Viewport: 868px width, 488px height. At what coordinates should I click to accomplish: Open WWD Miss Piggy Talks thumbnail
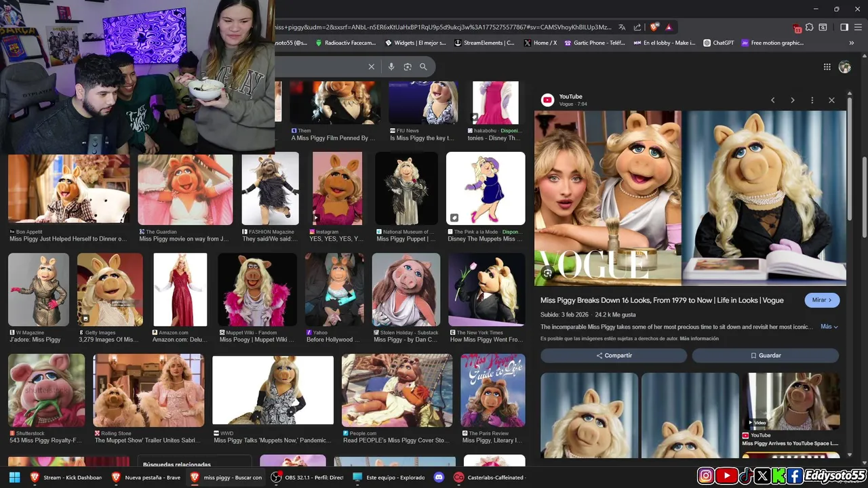pos(273,390)
